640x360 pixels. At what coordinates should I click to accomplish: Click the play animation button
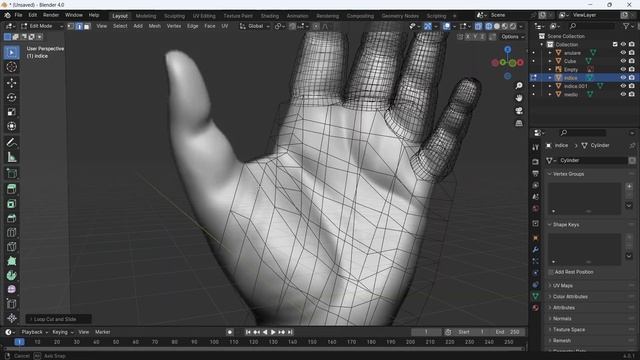point(273,332)
